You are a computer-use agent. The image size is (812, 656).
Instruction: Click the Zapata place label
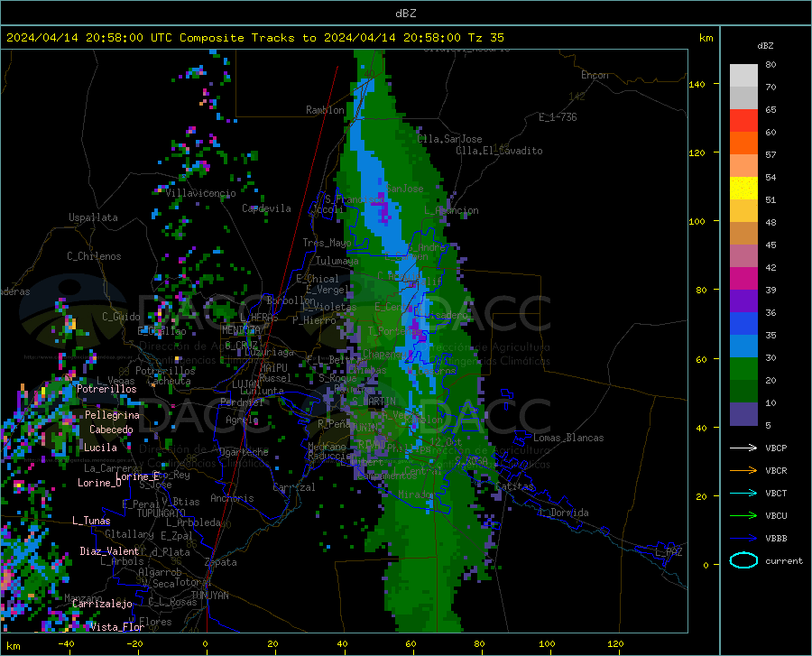tap(221, 562)
